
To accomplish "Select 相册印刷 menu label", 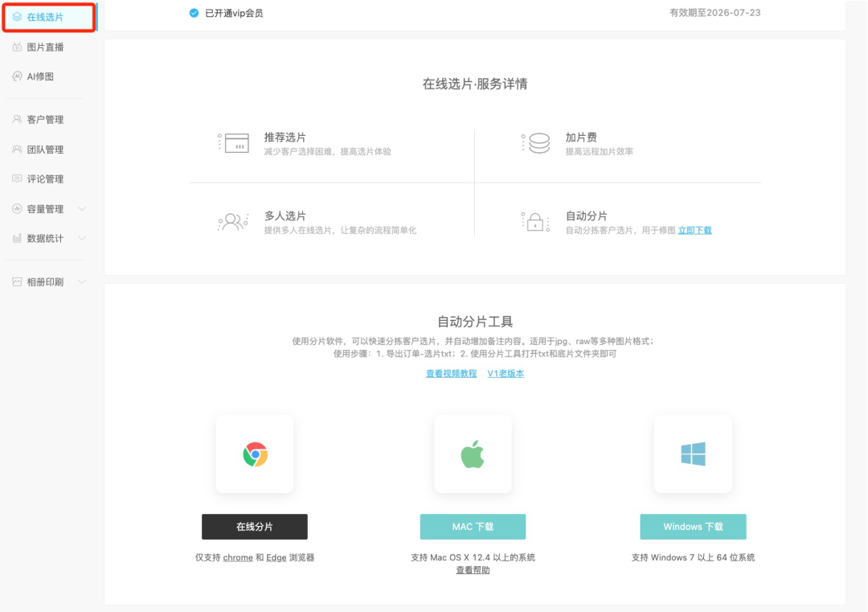I will [x=45, y=282].
